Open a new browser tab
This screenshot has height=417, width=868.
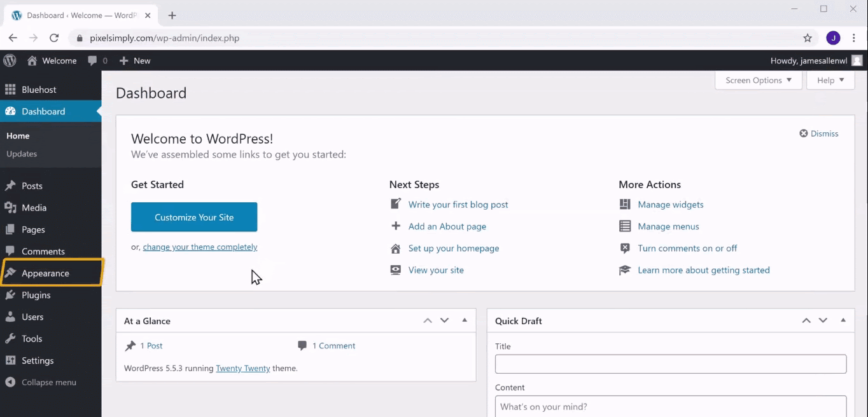point(172,15)
